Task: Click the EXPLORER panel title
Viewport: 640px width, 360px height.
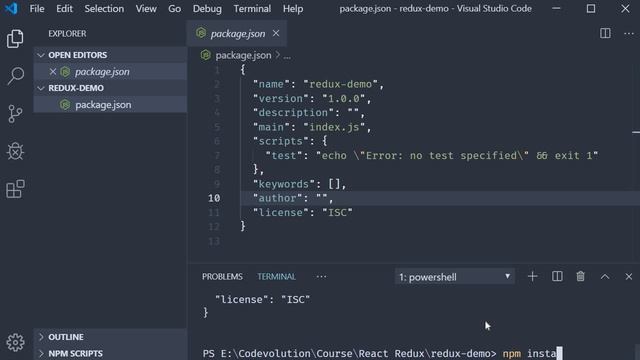Action: [67, 33]
